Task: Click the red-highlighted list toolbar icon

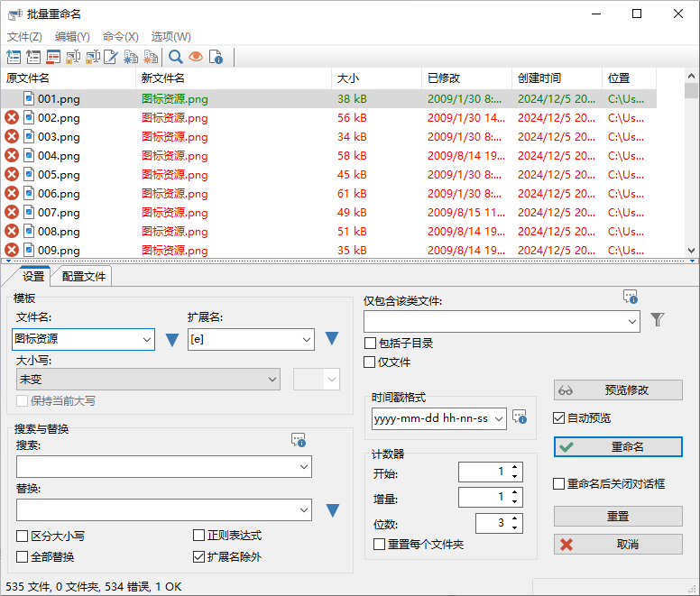Action: point(53,57)
